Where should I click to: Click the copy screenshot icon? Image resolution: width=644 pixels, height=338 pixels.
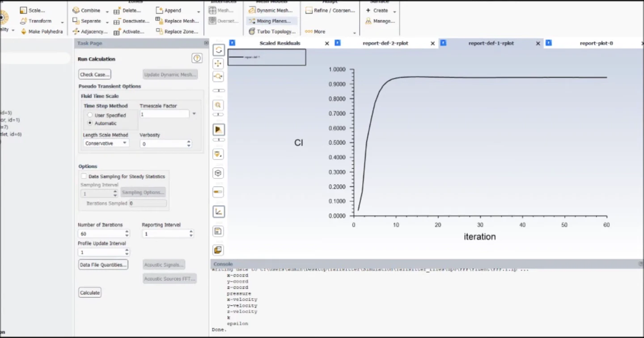(219, 250)
